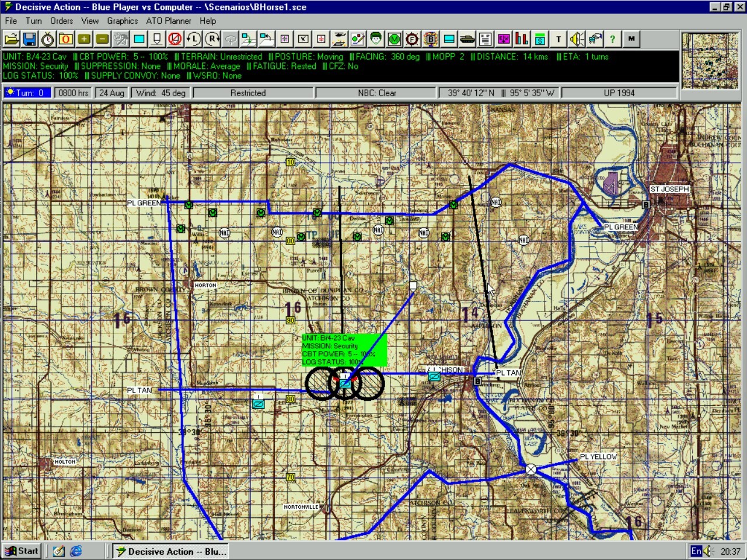Open the Help menu
The height and width of the screenshot is (560, 747).
[x=208, y=21]
